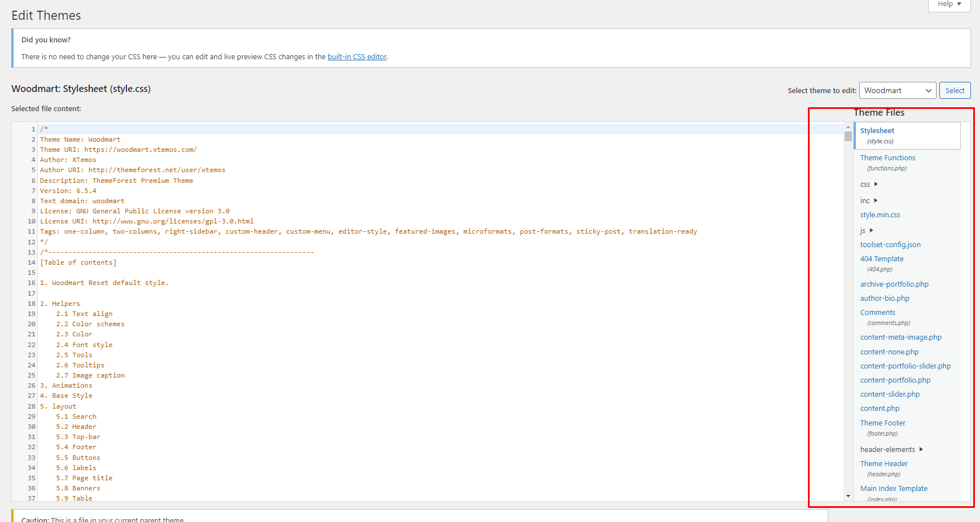Click the 'Theme Name: Woodmart' code line
The image size is (980, 522).
[x=80, y=139]
